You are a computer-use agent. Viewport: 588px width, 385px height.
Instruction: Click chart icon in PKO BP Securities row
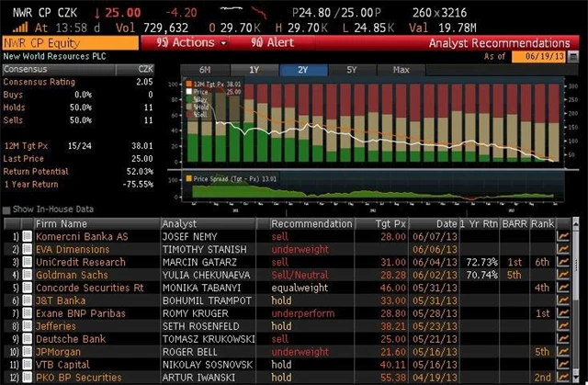coord(563,377)
